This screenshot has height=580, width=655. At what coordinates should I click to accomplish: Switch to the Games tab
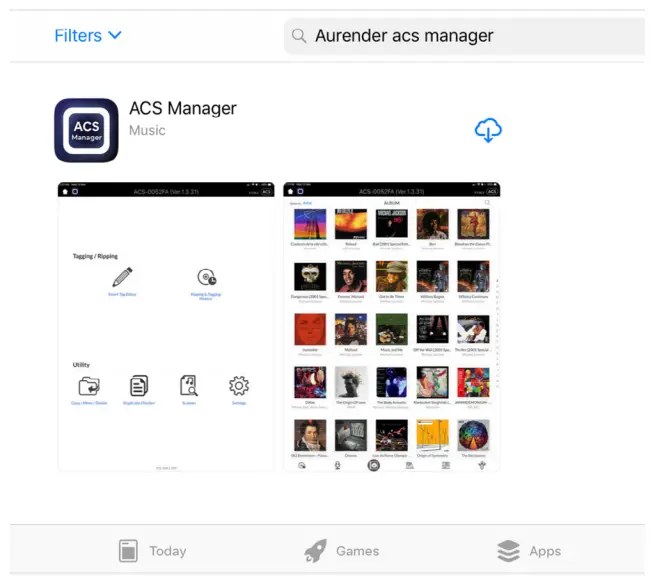342,551
